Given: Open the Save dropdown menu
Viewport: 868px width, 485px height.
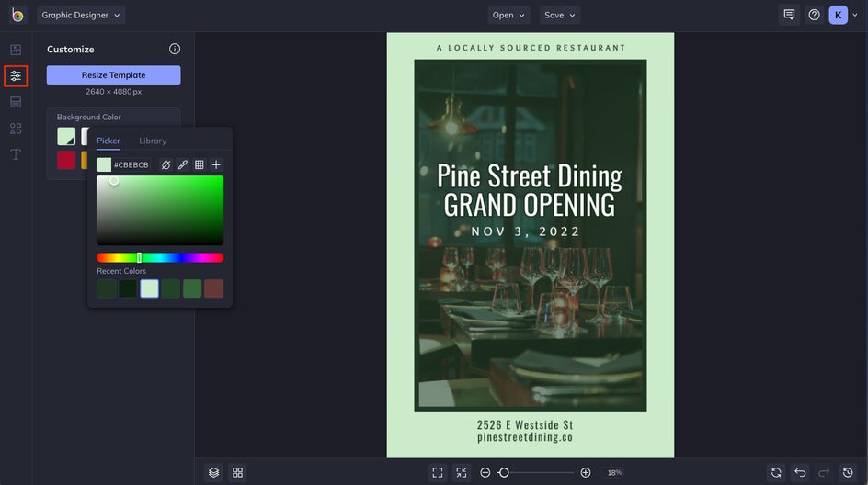Looking at the screenshot, I should pyautogui.click(x=560, y=15).
